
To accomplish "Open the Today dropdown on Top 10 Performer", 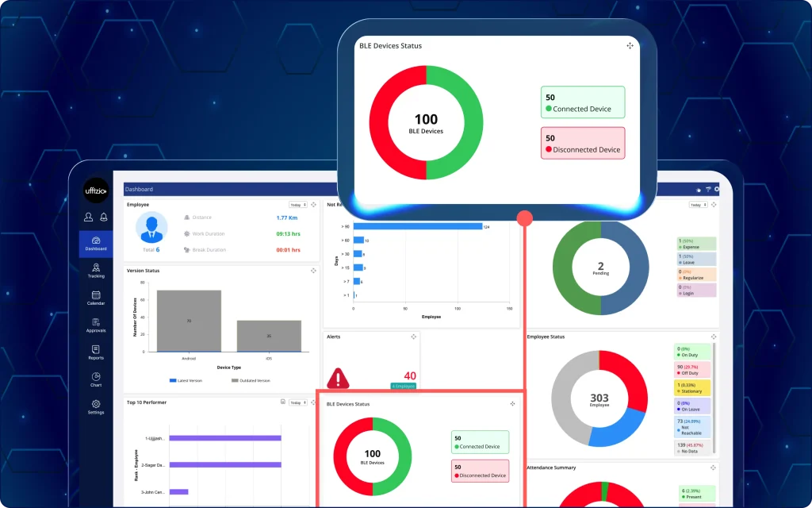I will [x=298, y=402].
